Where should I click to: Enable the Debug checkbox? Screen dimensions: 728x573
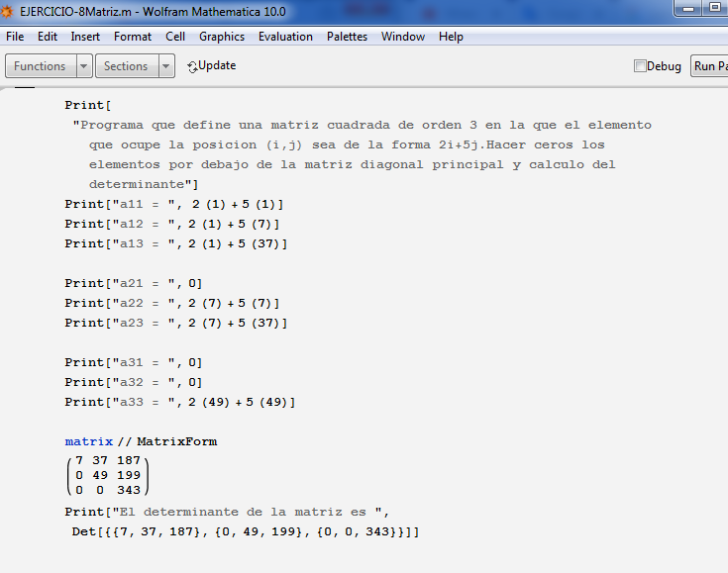(640, 66)
